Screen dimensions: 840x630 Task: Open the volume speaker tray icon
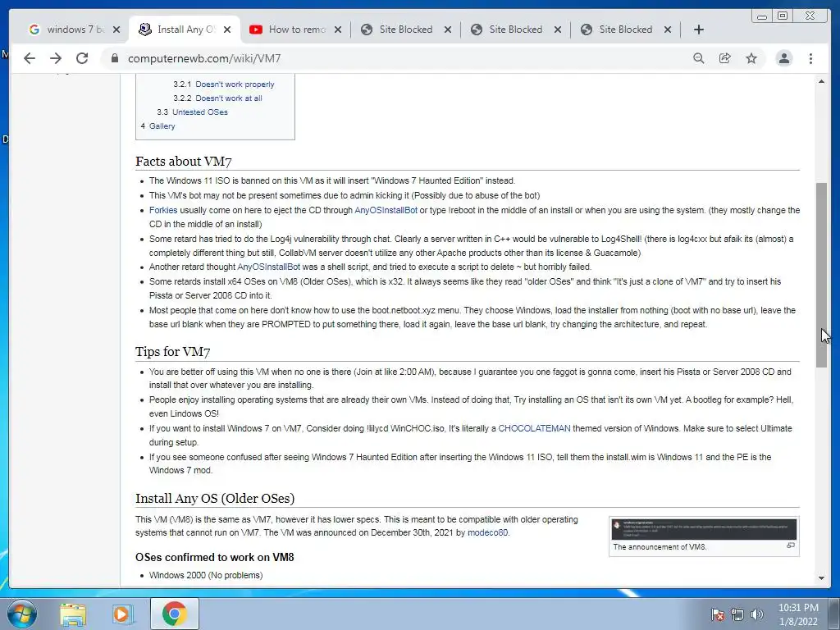click(757, 614)
